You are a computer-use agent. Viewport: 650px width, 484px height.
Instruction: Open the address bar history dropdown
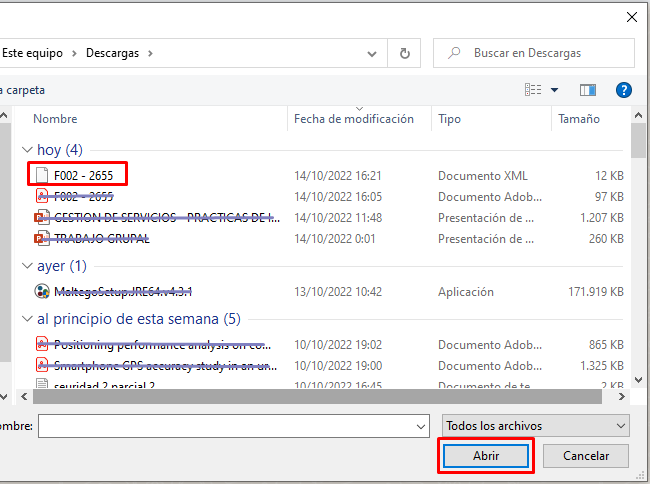point(372,53)
